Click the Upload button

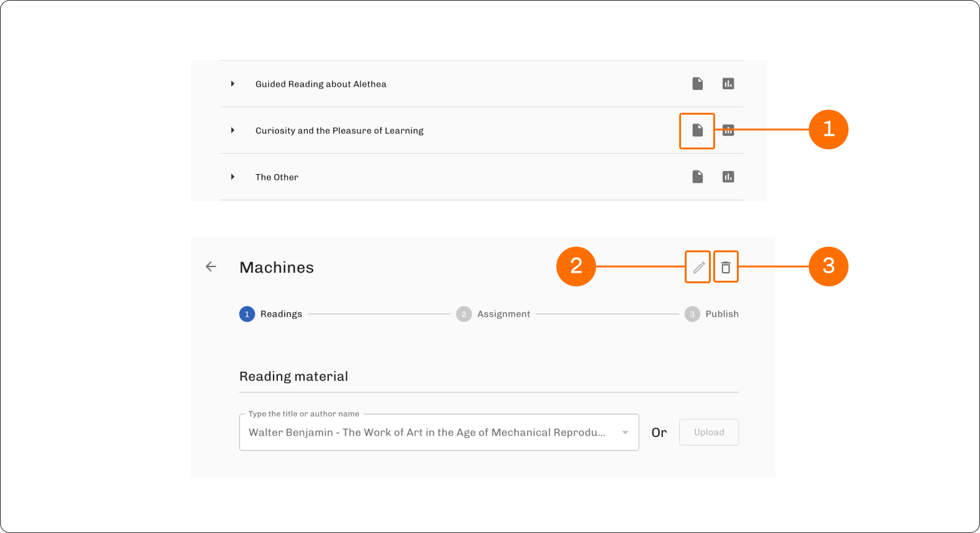(x=709, y=433)
